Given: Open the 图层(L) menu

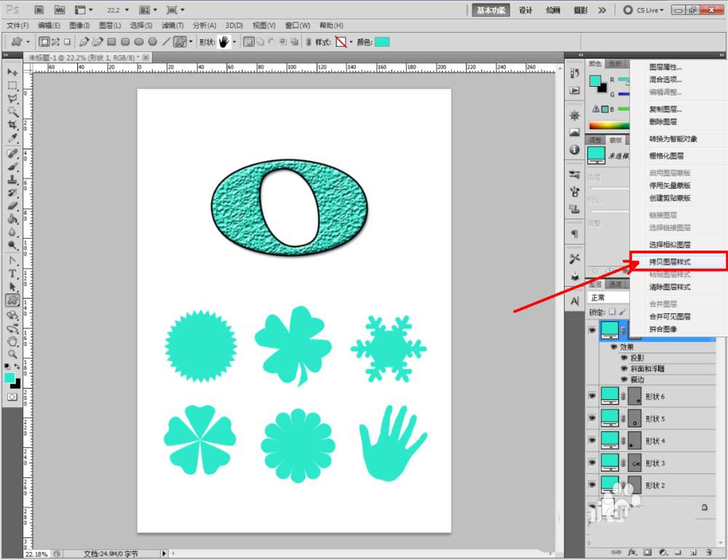Looking at the screenshot, I should [x=110, y=25].
